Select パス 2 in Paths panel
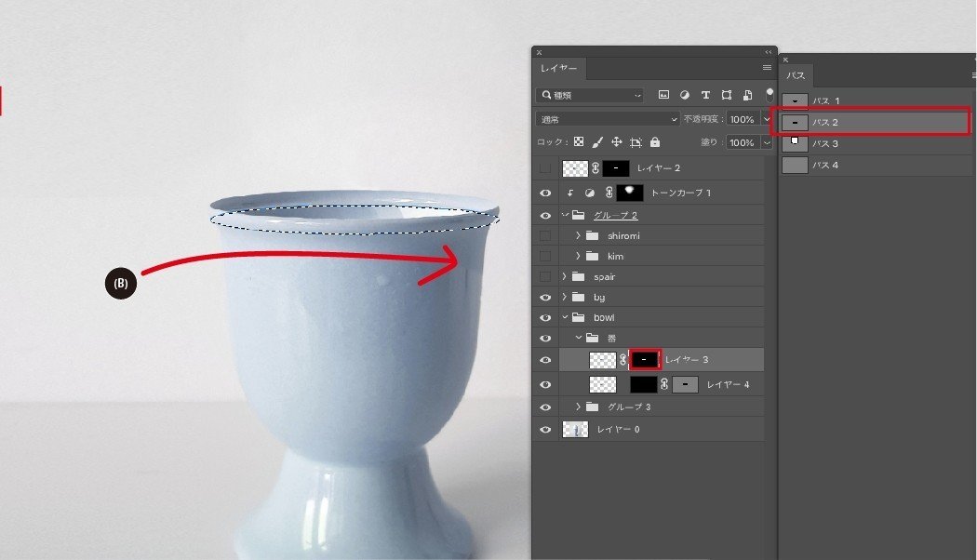977x560 pixels. [876, 122]
